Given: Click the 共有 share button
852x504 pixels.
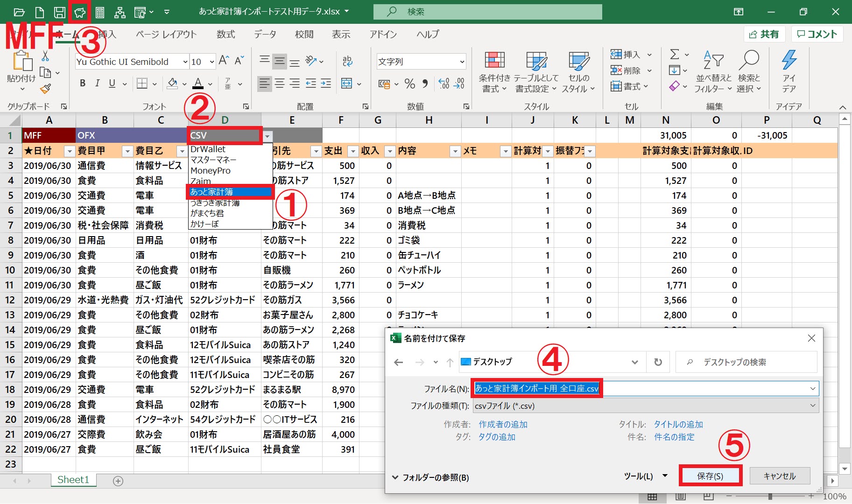Looking at the screenshot, I should pos(764,34).
